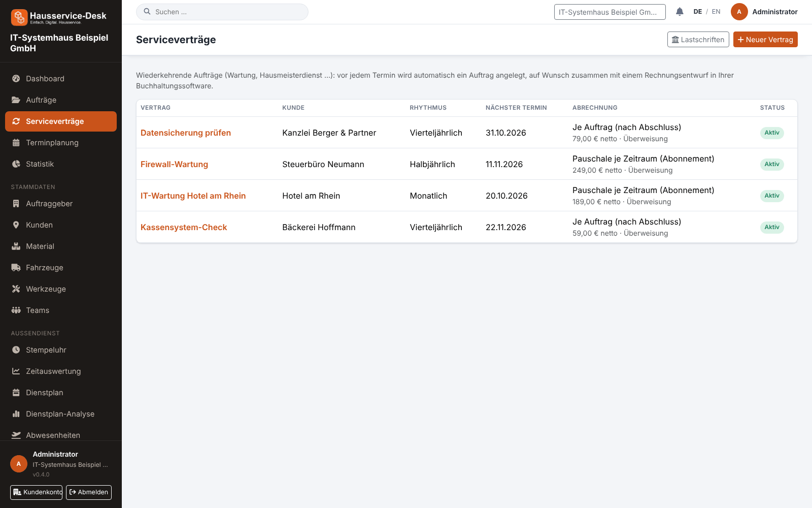
Task: Click Kanzlei Berger & Partner customer cell
Action: 329,133
